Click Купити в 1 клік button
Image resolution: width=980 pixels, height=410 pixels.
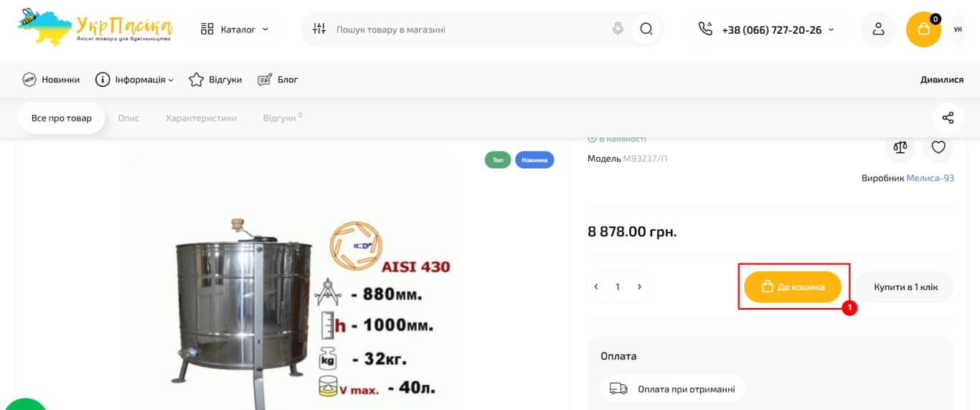coord(905,286)
